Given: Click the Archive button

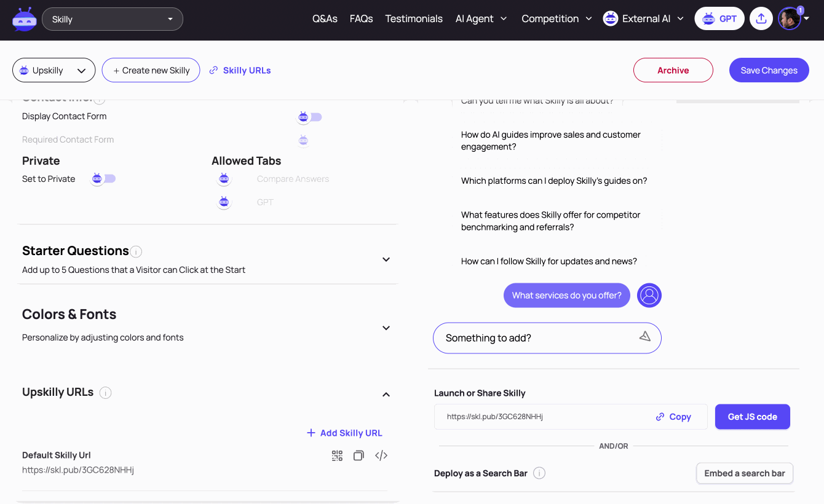Looking at the screenshot, I should point(673,70).
